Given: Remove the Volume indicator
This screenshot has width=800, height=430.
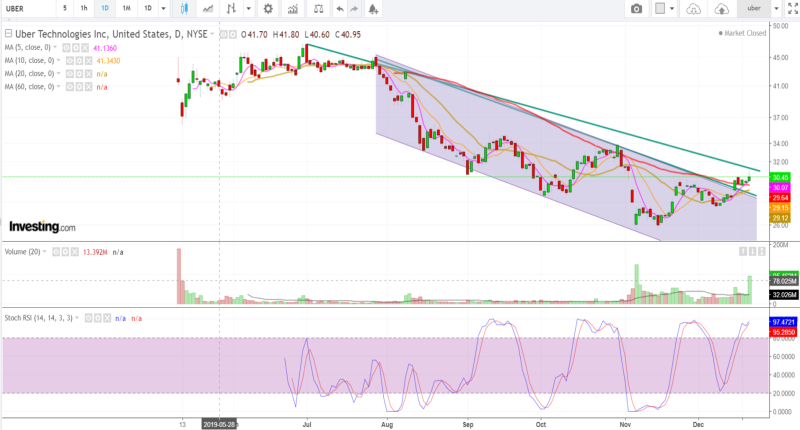Looking at the screenshot, I should [74, 252].
